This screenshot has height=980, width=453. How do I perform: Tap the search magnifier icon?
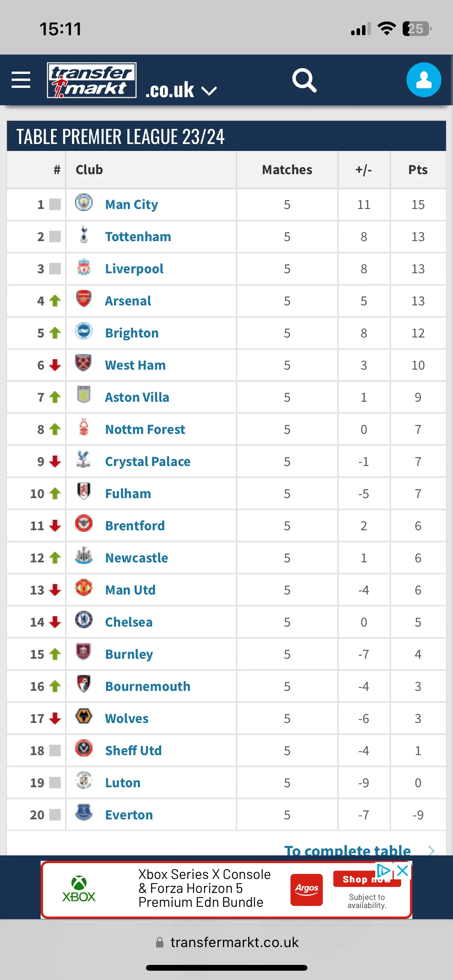[304, 81]
